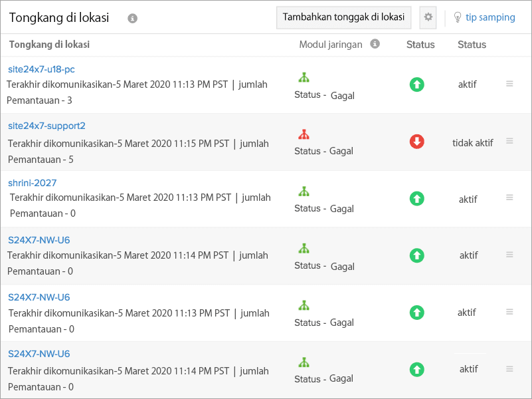Click the info icon beside Tongkang di lokasi title
Screen dimensions: 532x399
(x=132, y=19)
